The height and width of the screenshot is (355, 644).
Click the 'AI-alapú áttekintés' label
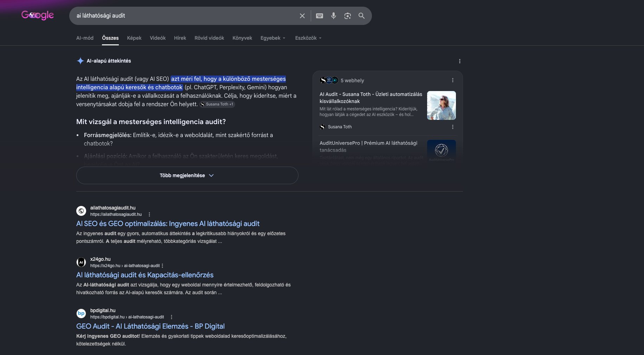[109, 61]
